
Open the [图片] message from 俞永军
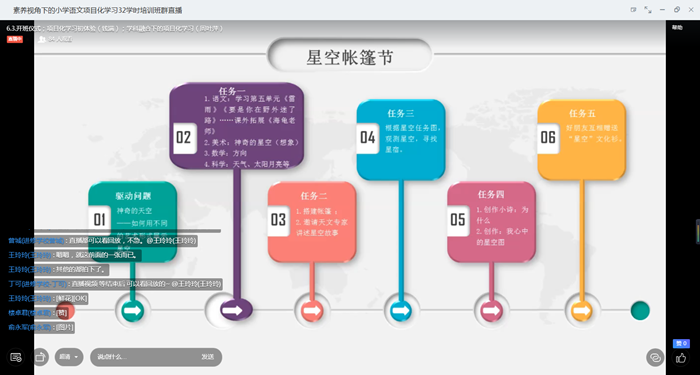(x=65, y=327)
